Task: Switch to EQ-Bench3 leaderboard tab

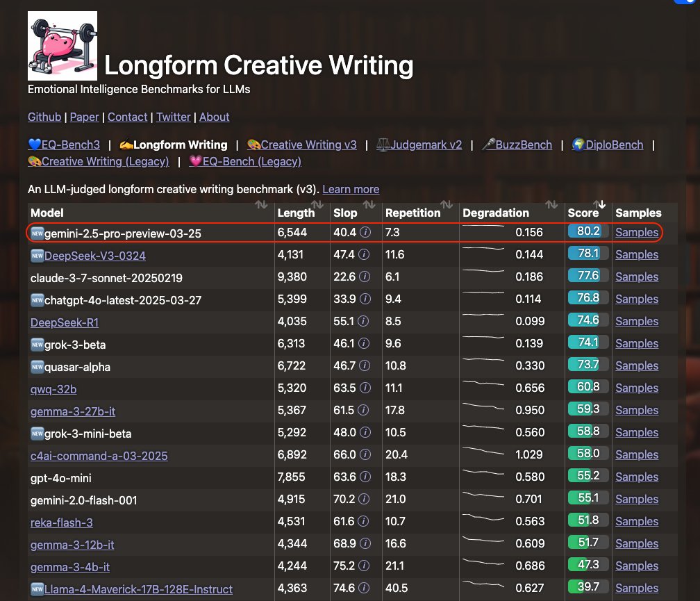Action: [x=64, y=145]
